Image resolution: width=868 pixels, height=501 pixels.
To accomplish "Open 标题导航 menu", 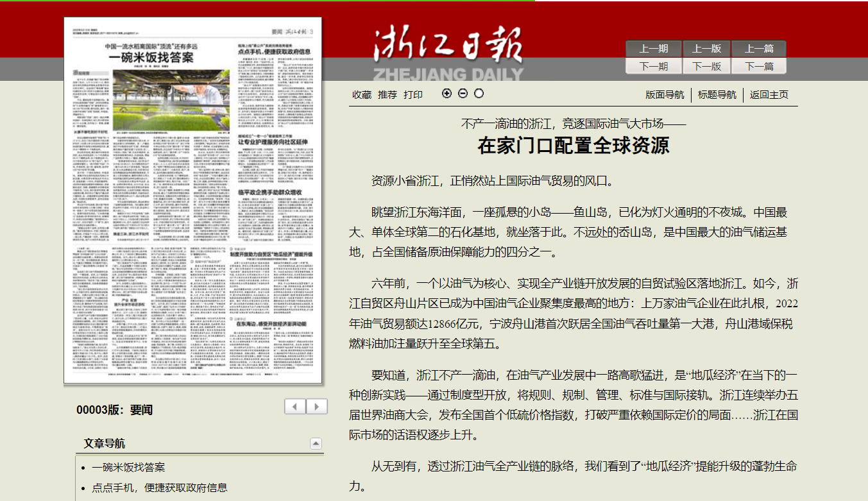I will (717, 95).
